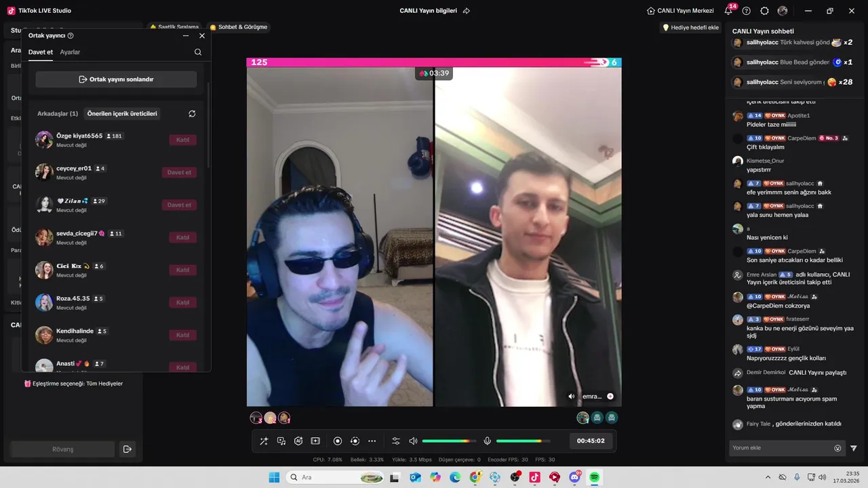
Task: Switch to the Ayarlar tab
Action: (70, 52)
